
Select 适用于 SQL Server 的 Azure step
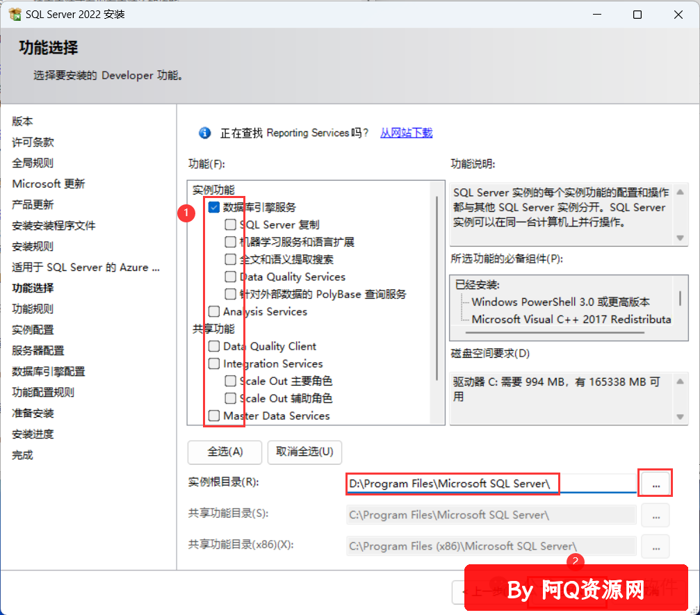pos(86,268)
